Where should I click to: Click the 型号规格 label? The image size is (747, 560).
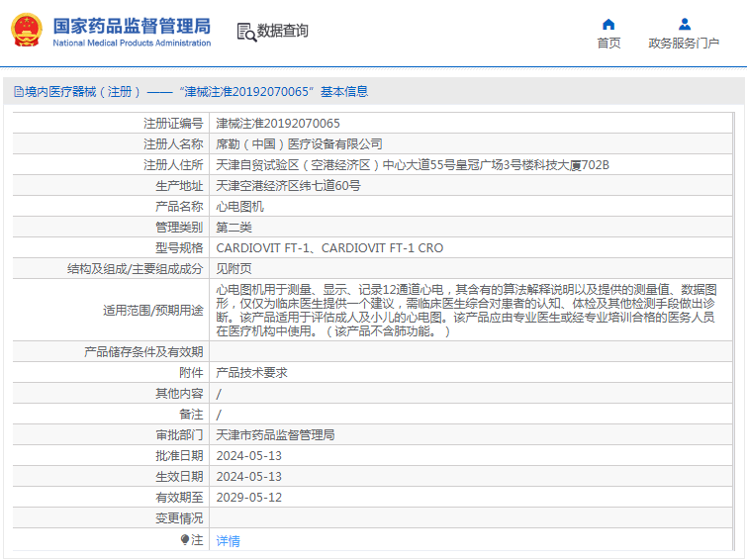pos(179,248)
